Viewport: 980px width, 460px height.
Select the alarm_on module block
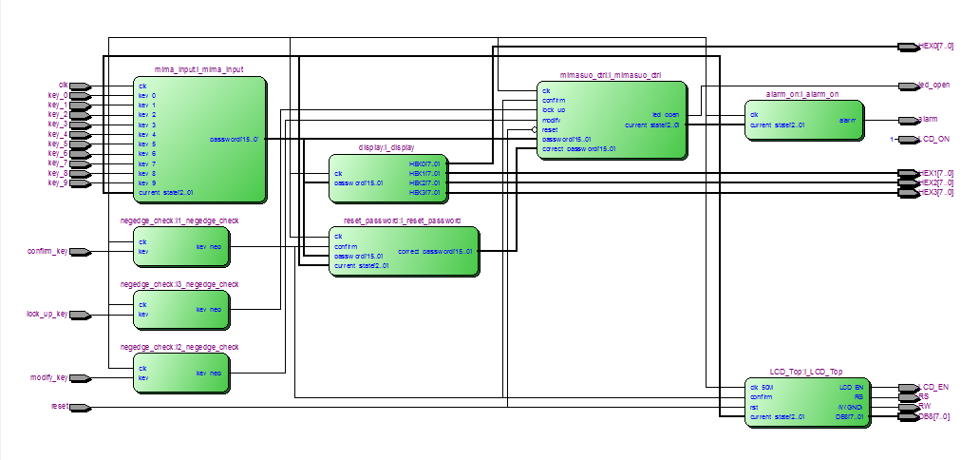coord(804,120)
